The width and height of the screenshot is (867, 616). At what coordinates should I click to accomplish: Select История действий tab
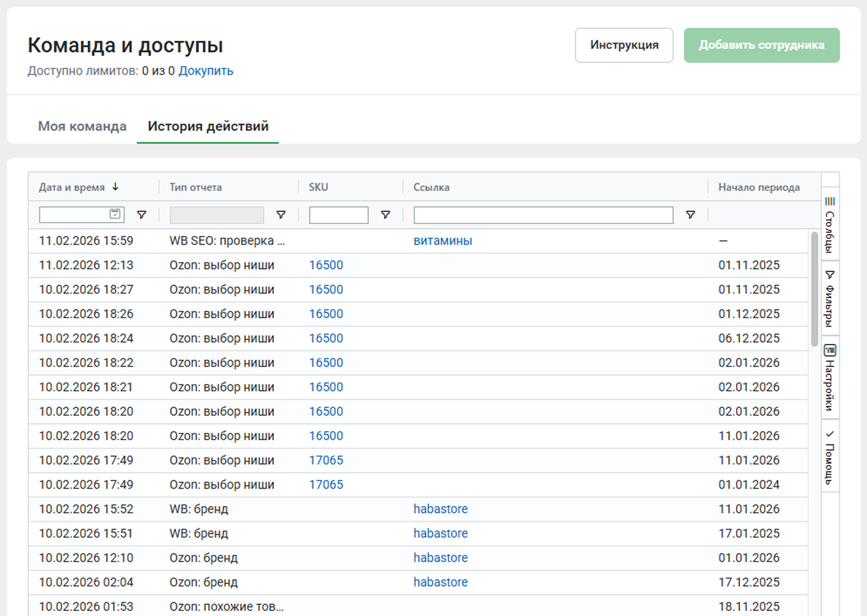point(208,126)
